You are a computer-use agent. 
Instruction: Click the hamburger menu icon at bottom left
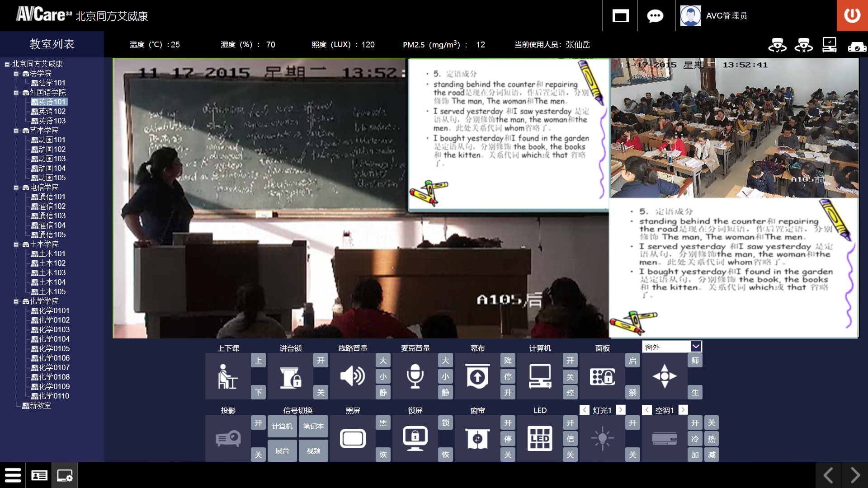click(13, 475)
